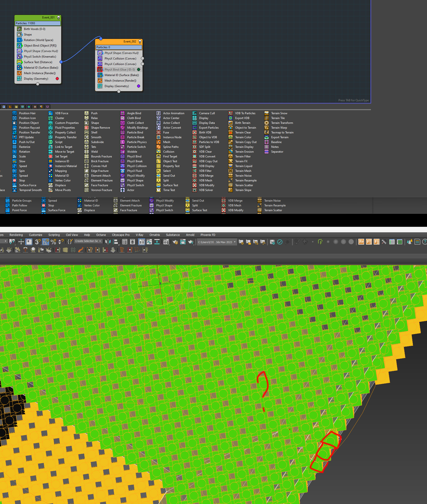427x504 pixels.
Task: Open the Create Selection Set dropdown
Action: (x=100, y=241)
